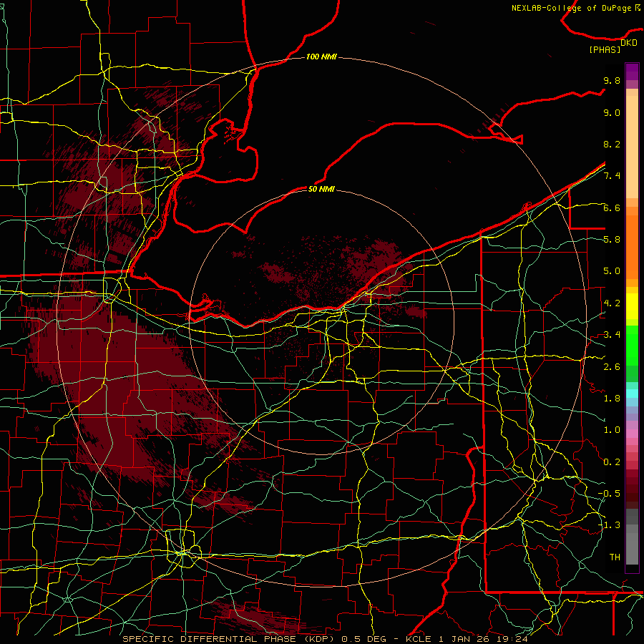
Task: Click the 9.0 scale value
Action: point(612,112)
